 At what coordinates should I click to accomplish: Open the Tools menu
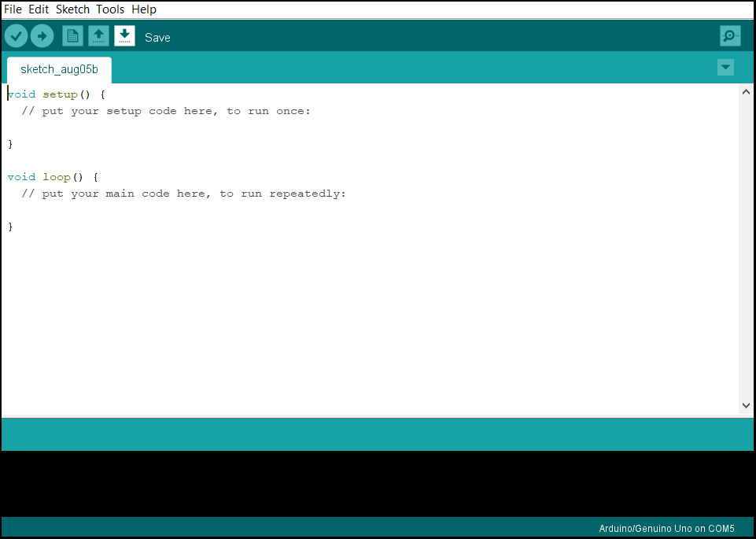point(110,9)
